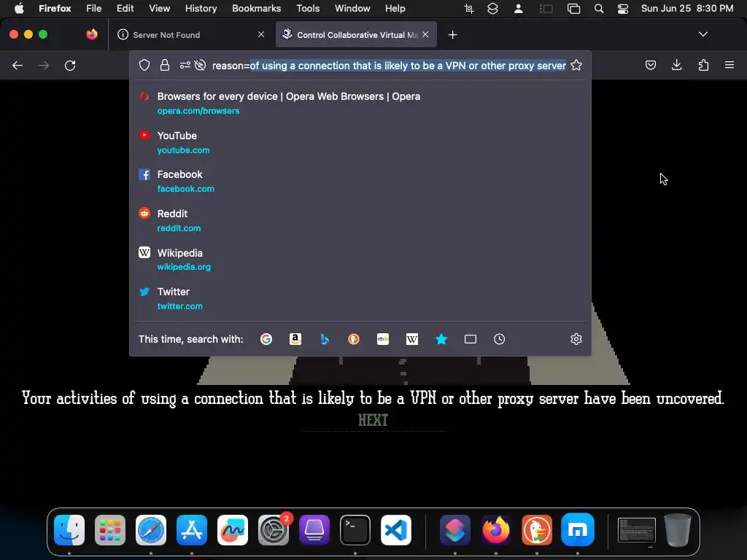The image size is (747, 560).
Task: Open Safari from the Dock
Action: pyautogui.click(x=151, y=530)
